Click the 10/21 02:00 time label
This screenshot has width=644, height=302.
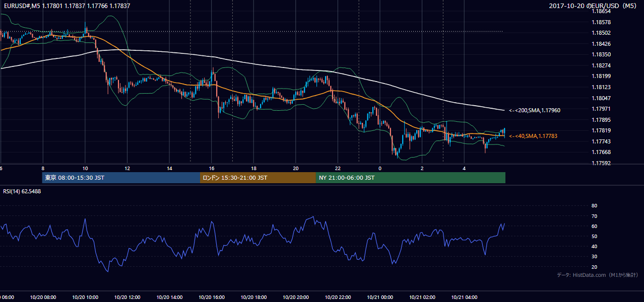(x=422, y=298)
